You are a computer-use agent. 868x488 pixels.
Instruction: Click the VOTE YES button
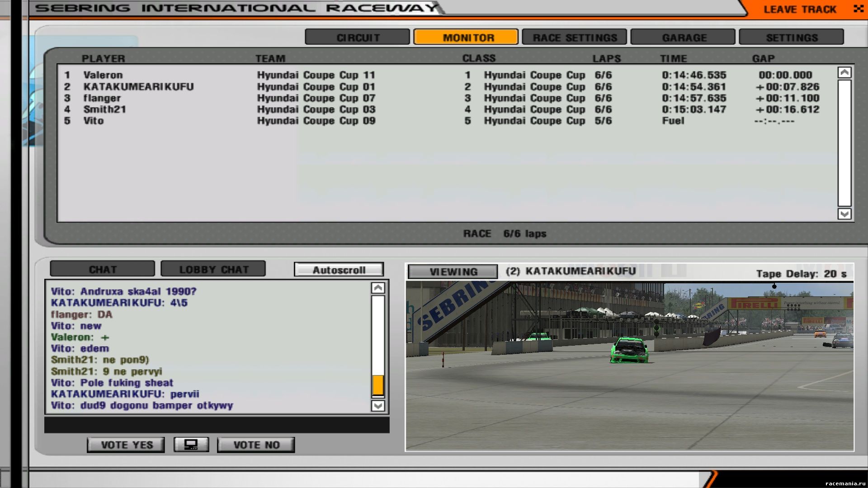126,445
